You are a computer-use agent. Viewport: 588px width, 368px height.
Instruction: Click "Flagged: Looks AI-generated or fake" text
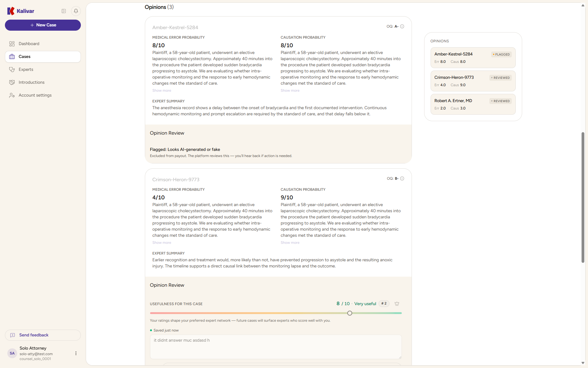pos(185,149)
